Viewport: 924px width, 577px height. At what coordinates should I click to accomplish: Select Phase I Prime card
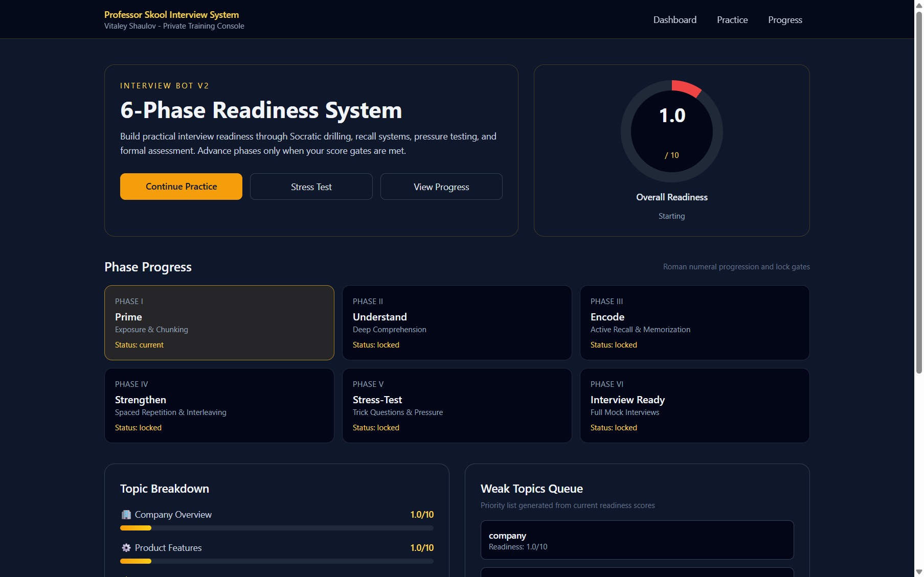click(219, 322)
